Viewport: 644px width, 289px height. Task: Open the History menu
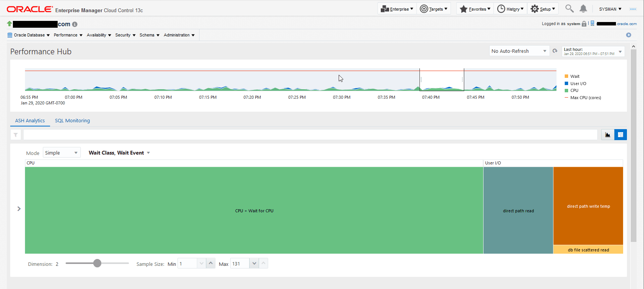510,9
